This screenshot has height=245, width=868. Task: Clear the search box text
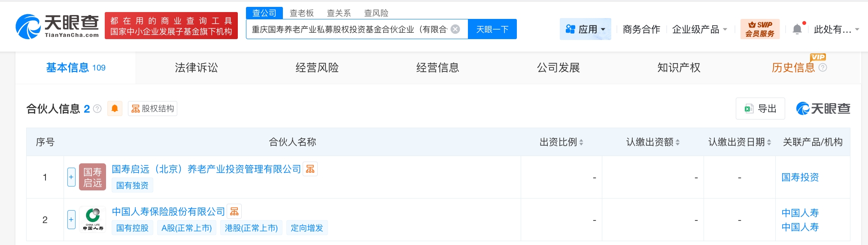(x=455, y=29)
